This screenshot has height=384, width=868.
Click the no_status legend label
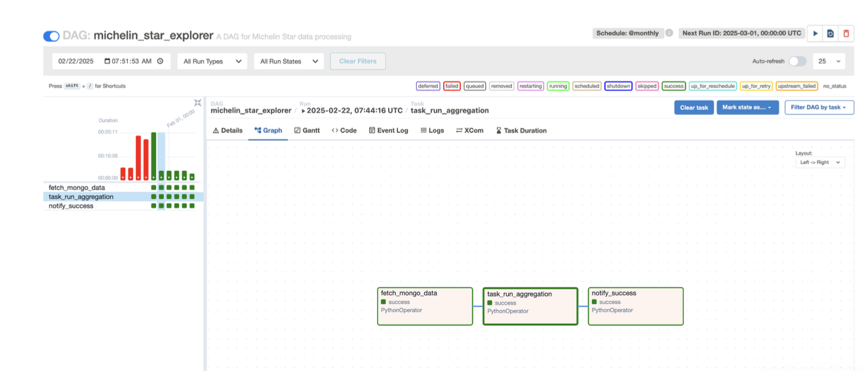(x=835, y=86)
